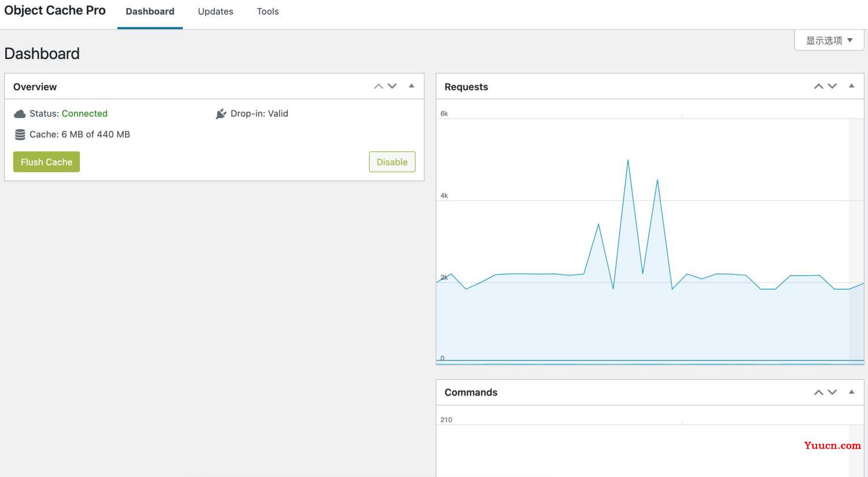This screenshot has width=868, height=477.
Task: Click the 6k axis label in Requests
Action: click(x=444, y=113)
